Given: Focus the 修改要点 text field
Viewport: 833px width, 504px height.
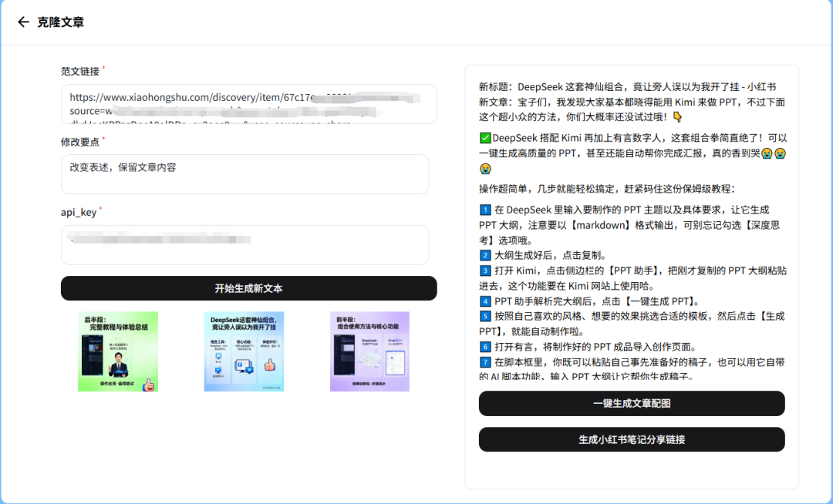Looking at the screenshot, I should click(x=245, y=174).
